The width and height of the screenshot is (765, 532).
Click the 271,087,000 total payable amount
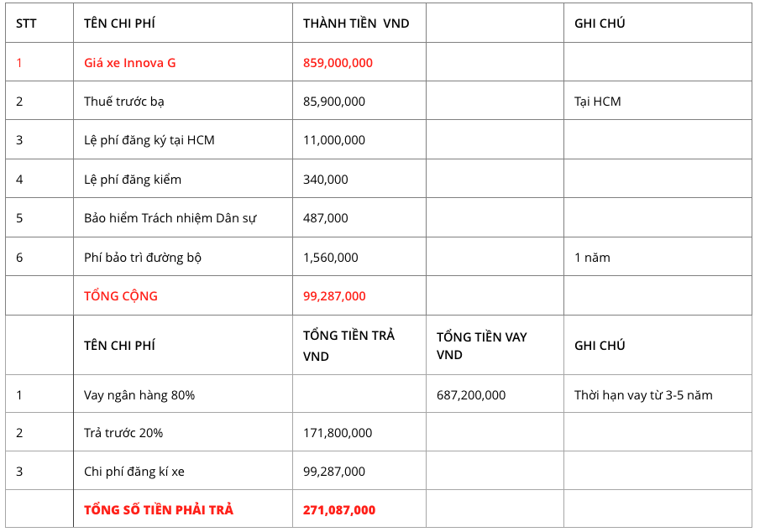339,510
